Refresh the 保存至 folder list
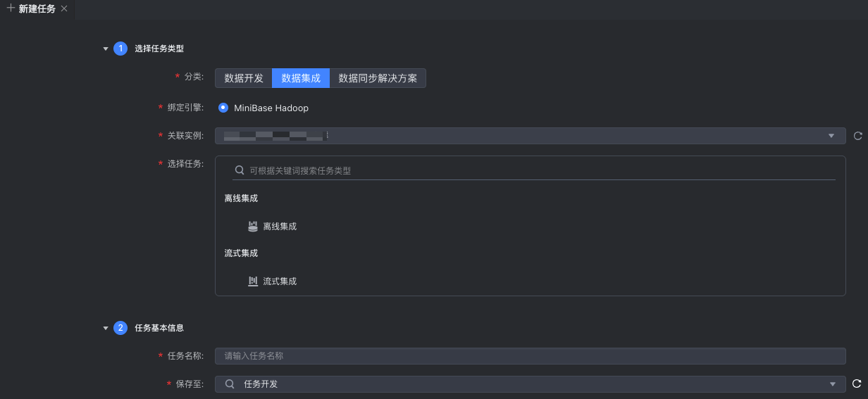 point(857,384)
